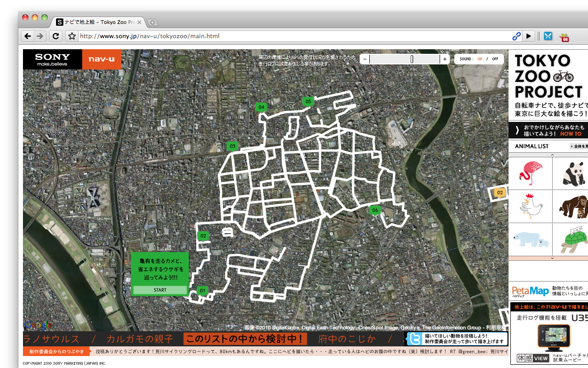Open the blue butterfly extension icon

(x=548, y=36)
